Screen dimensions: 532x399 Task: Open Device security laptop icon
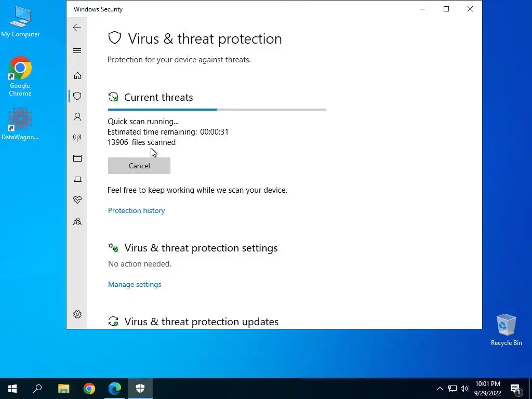[77, 179]
